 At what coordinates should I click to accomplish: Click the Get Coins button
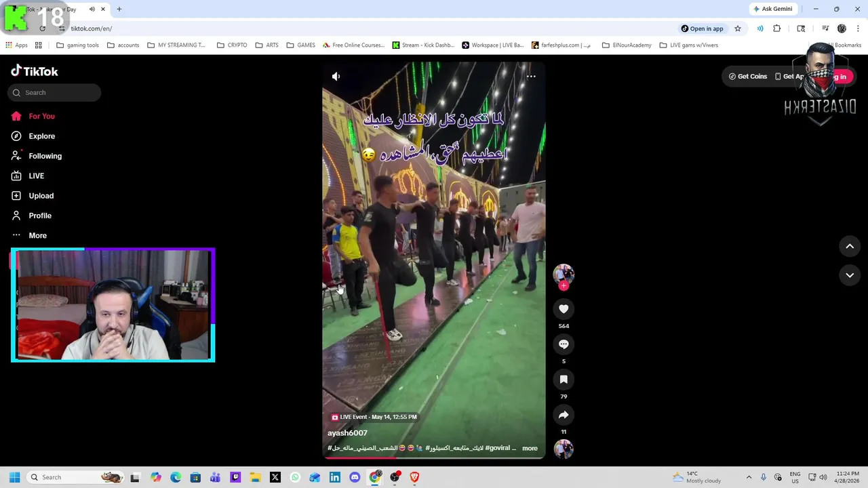point(747,77)
